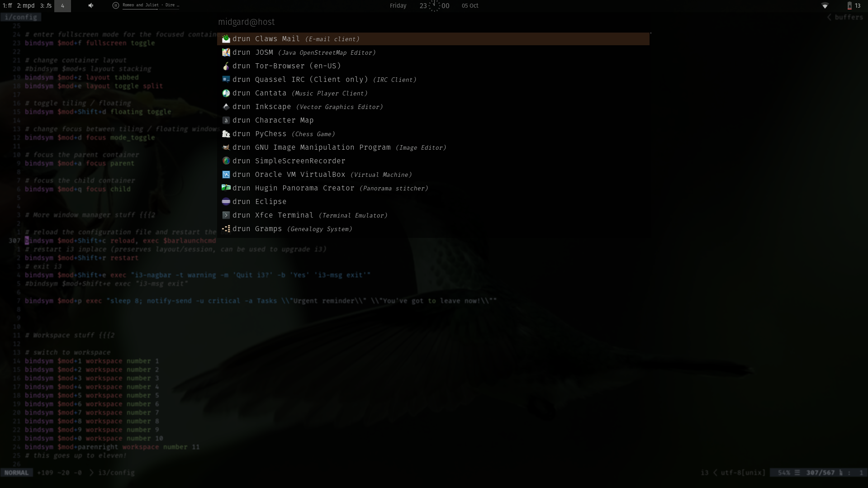Select Character Map entry
This screenshot has width=868, height=488.
coord(433,120)
